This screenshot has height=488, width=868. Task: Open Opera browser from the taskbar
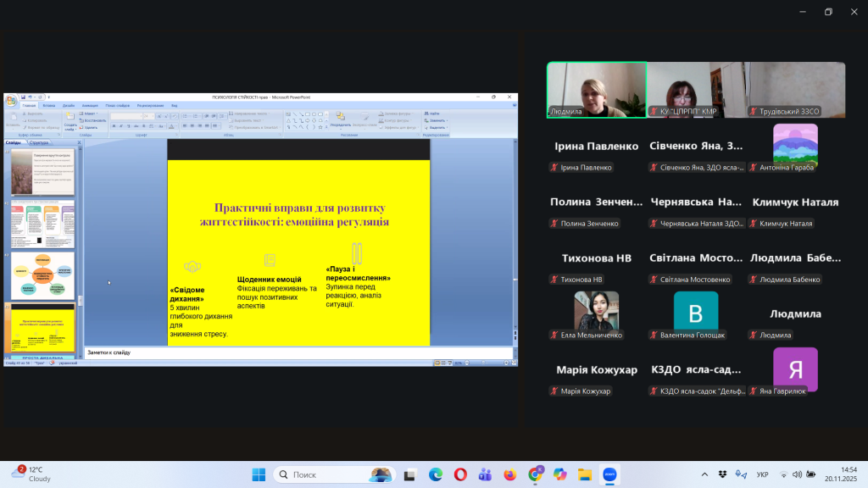click(x=459, y=474)
